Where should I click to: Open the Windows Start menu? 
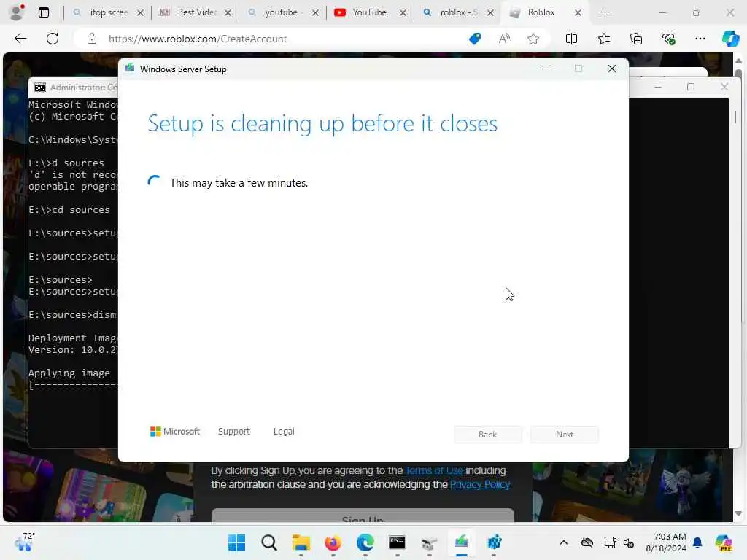[x=237, y=542]
